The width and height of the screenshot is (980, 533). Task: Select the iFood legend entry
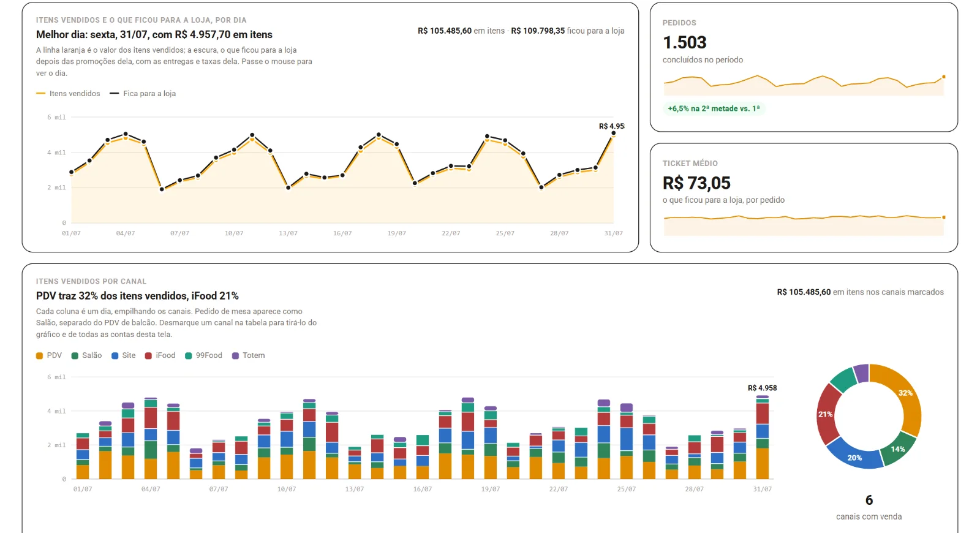(x=160, y=355)
